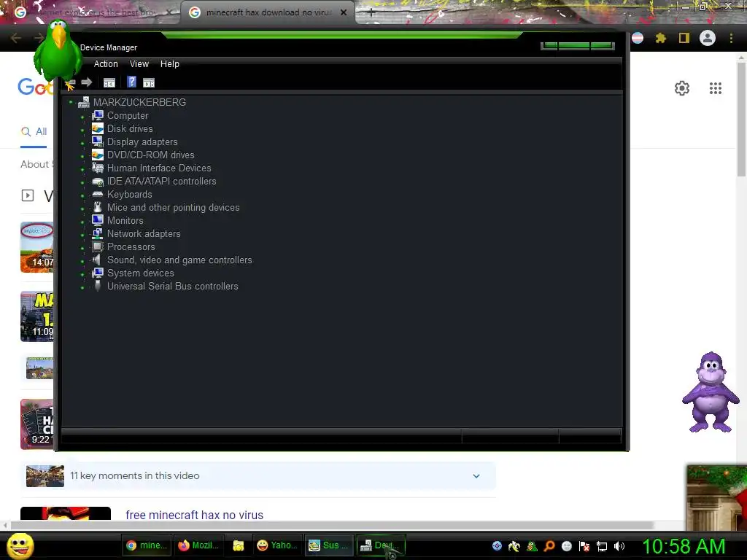Click the MARKZUCKERBERG computer root icon
This screenshot has width=747, height=560.
pyautogui.click(x=84, y=102)
